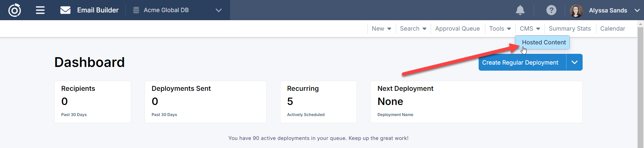Click the Email Builder envelope icon

pos(65,10)
